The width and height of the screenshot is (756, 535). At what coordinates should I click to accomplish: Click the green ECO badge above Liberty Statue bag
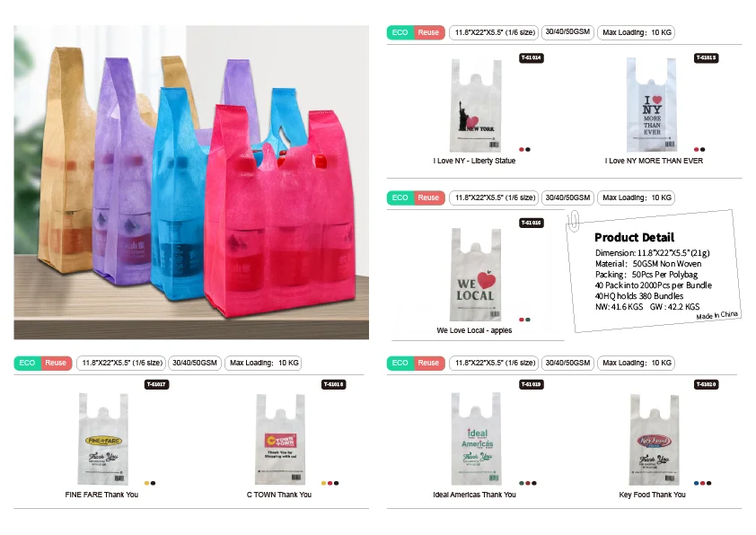point(400,32)
